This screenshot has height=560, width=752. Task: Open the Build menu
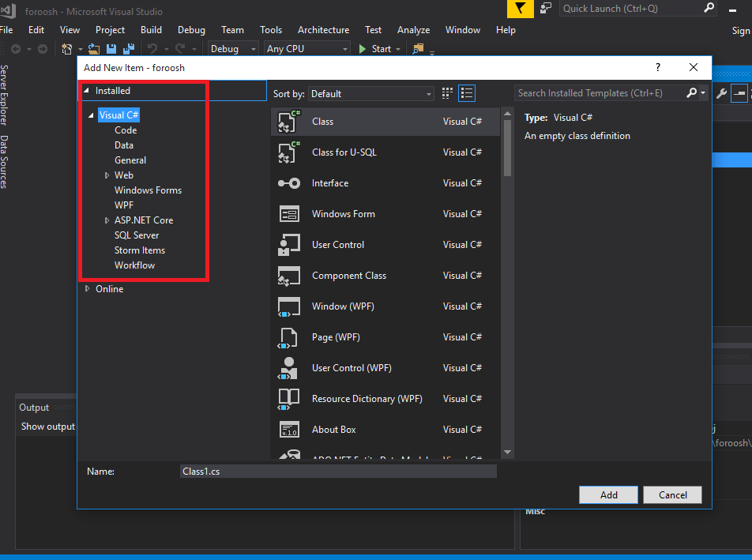click(151, 30)
